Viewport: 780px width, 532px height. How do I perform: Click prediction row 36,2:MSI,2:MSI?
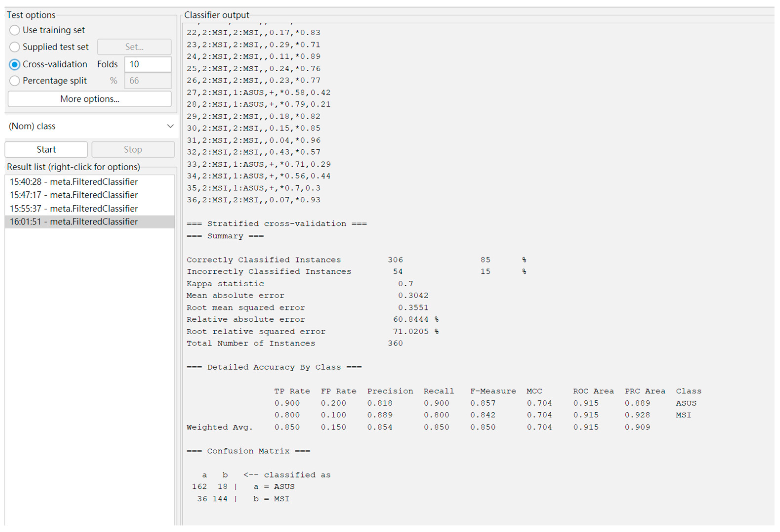click(253, 200)
